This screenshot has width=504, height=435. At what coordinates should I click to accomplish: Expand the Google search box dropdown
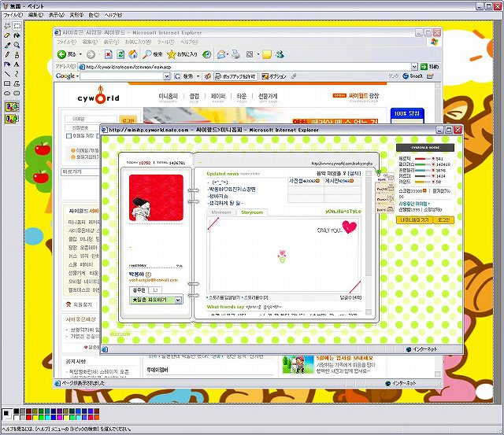click(166, 76)
